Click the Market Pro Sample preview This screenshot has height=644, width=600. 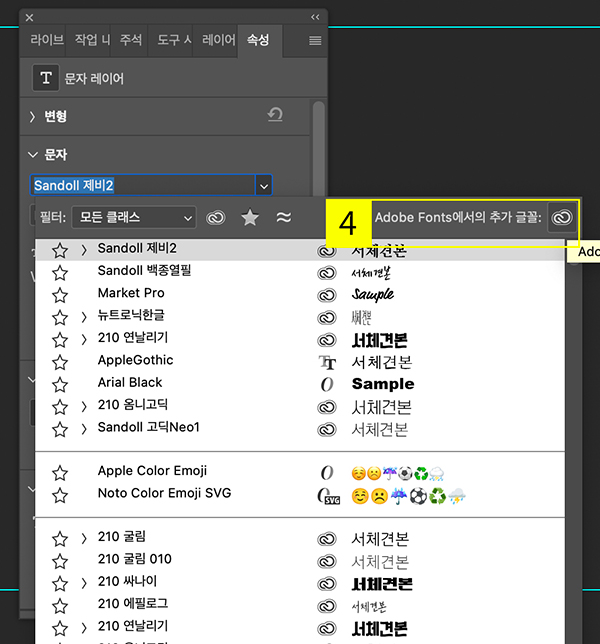tap(373, 294)
